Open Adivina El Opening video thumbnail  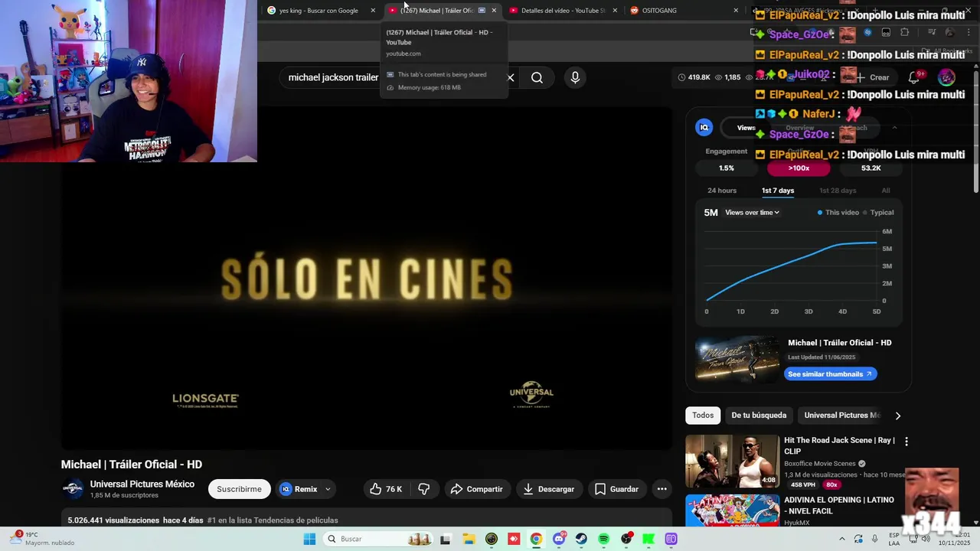733,511
